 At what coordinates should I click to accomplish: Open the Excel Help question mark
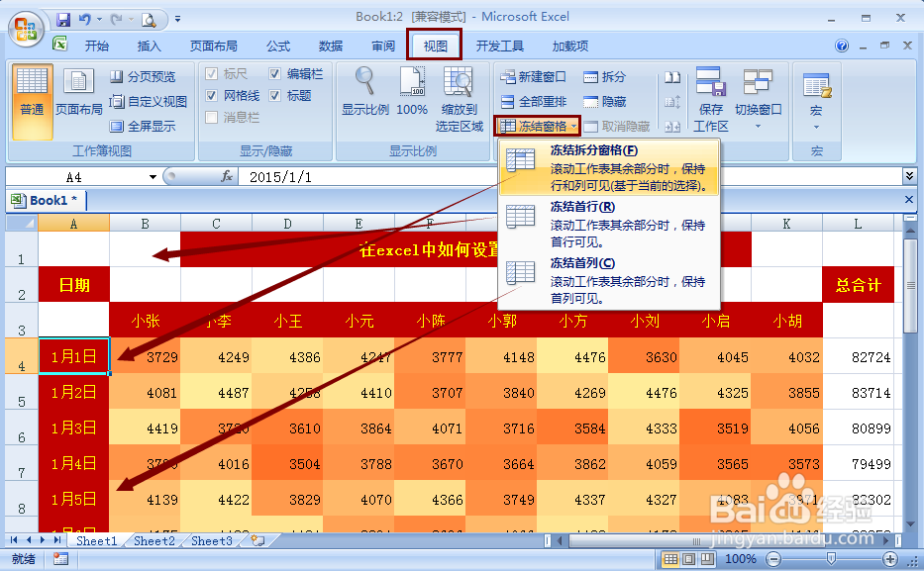pos(842,46)
